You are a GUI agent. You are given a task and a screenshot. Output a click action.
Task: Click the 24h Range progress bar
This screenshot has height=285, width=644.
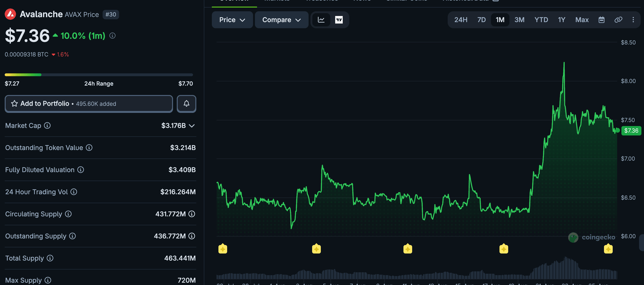(x=99, y=75)
